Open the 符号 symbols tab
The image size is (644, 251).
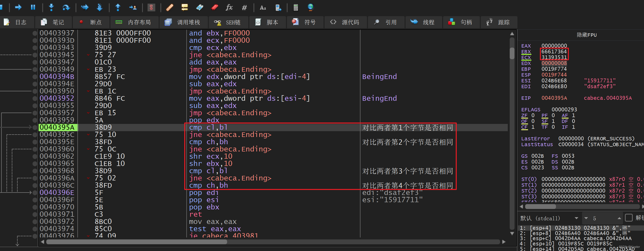[x=305, y=22]
